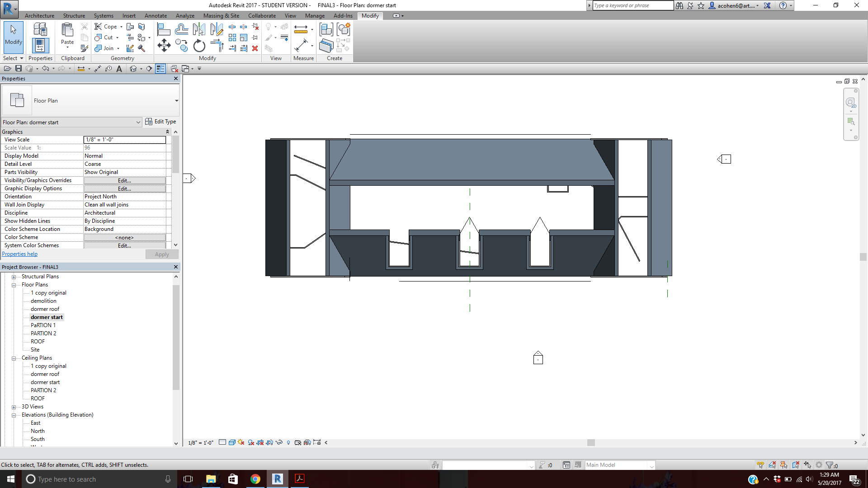Select the Offset tool

click(182, 30)
